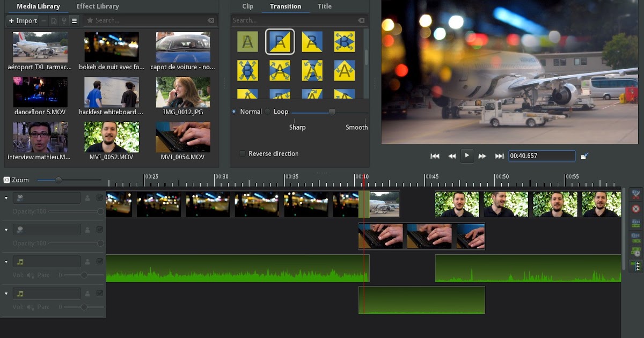Select the IMG_0012.JPG thumbnail
This screenshot has width=644, height=338.
click(183, 92)
